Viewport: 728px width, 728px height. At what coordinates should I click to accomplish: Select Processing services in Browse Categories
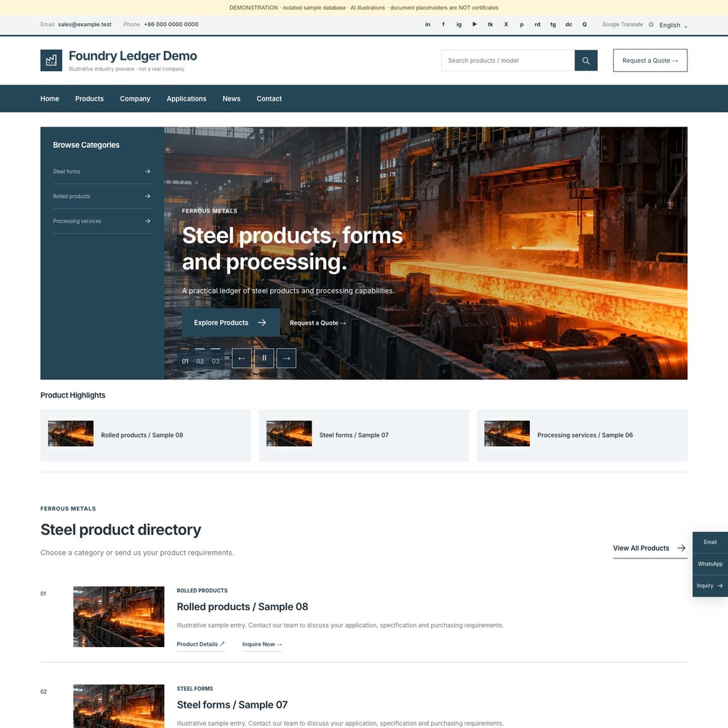click(x=102, y=221)
